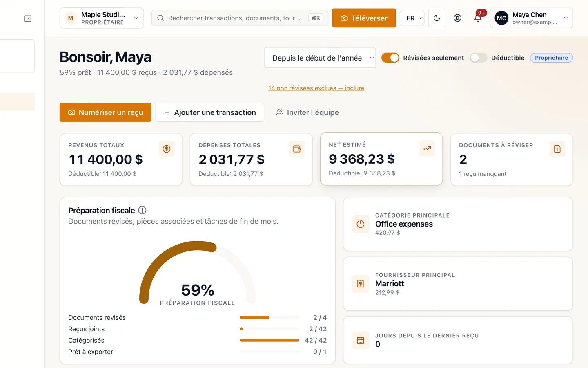This screenshot has height=368, width=588.
Task: Open the Maple Studio workspace switcher
Action: (x=102, y=18)
